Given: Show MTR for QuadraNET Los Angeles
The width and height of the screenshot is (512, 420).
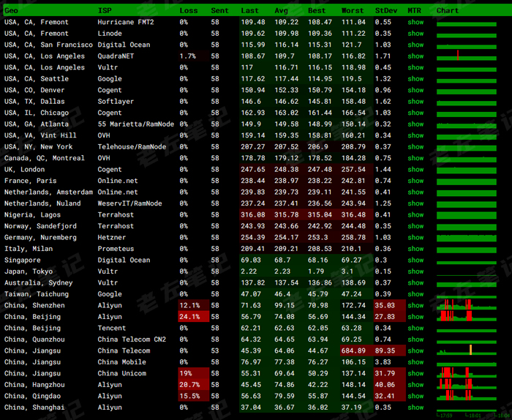Looking at the screenshot, I should pyautogui.click(x=415, y=56).
